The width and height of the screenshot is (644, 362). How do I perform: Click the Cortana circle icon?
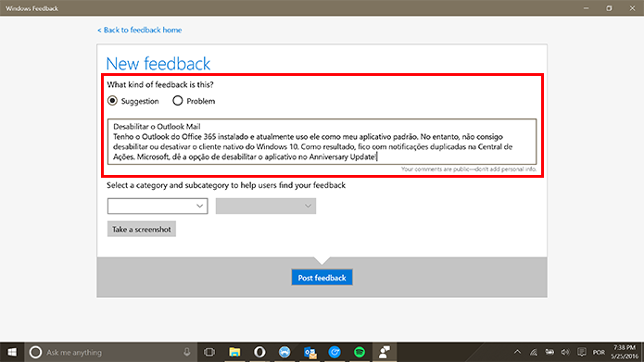36,352
